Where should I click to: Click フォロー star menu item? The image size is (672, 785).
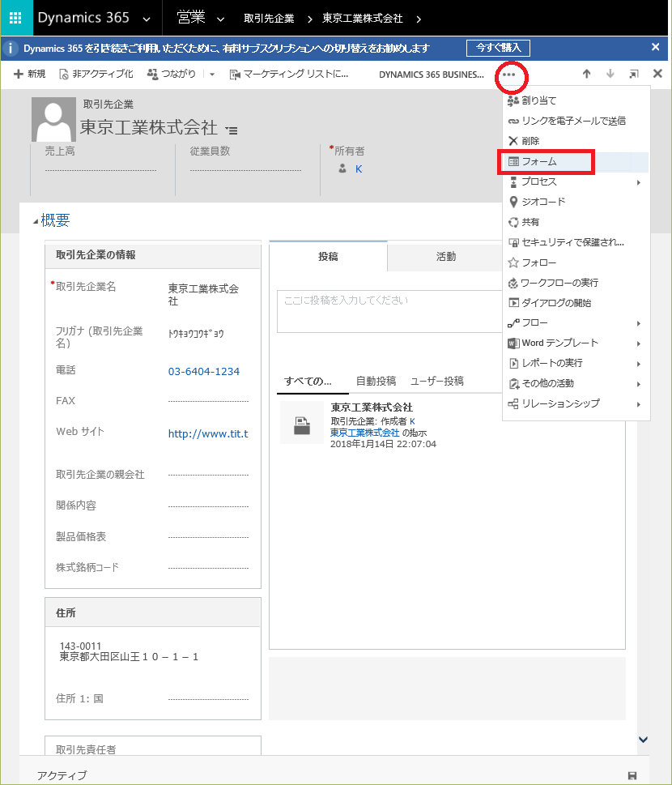click(576, 262)
